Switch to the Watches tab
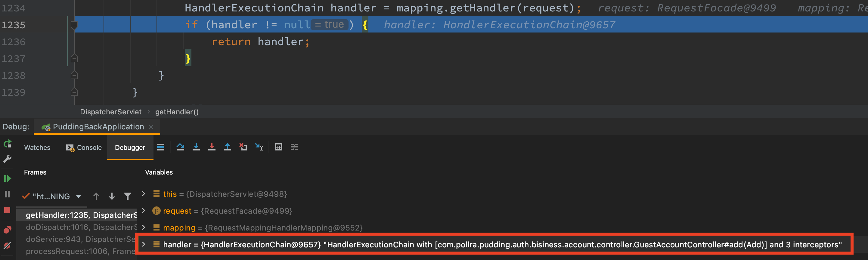868x260 pixels. point(37,147)
